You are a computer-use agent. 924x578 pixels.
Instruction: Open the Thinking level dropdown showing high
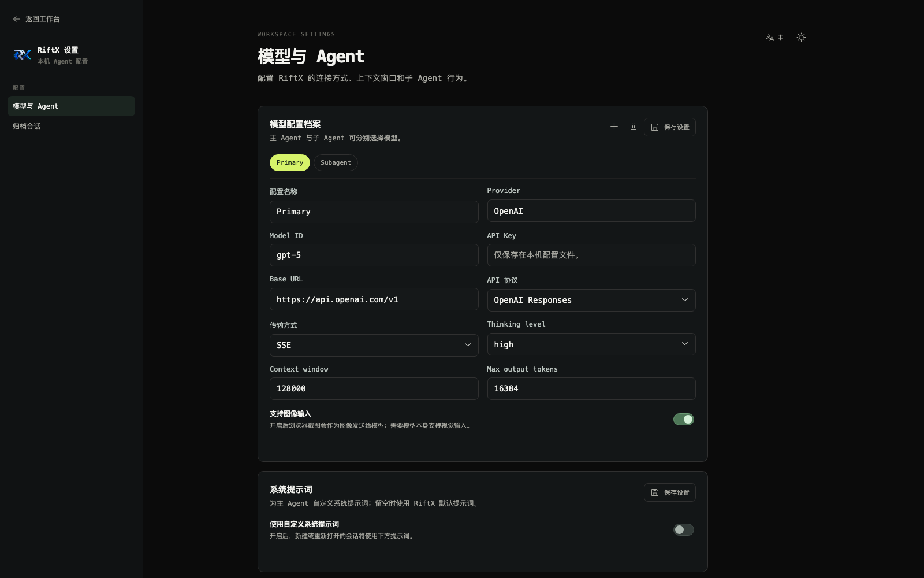pyautogui.click(x=591, y=344)
